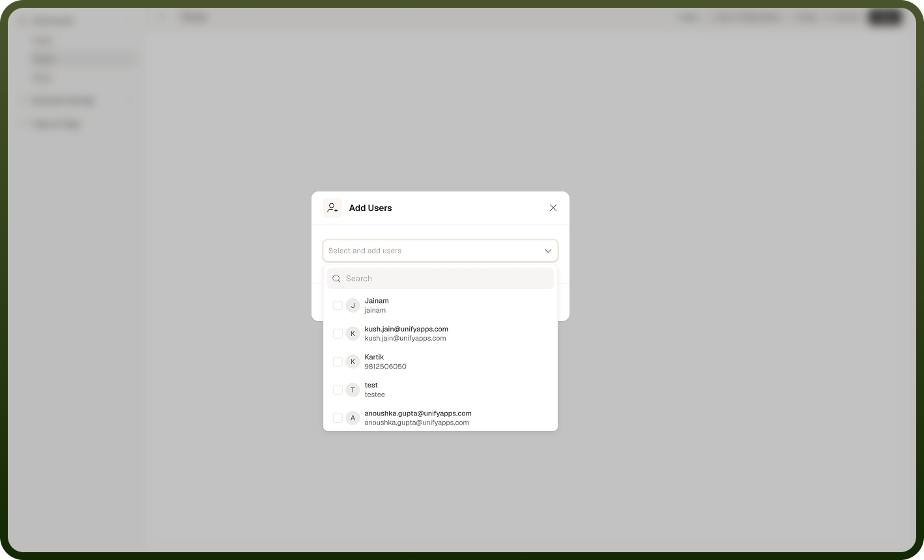Screen dimensions: 924x560
Task: Click the K avatar for kush.jain
Action: coord(353,333)
